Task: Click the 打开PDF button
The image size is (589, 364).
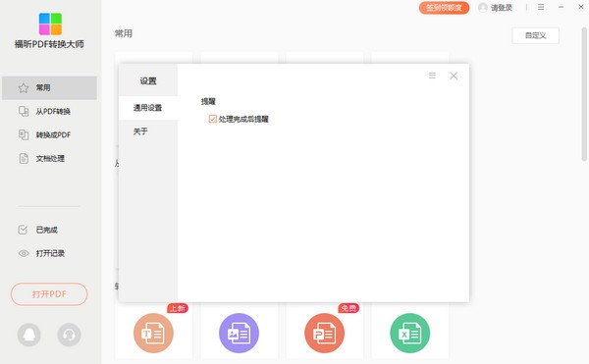Action: tap(49, 294)
